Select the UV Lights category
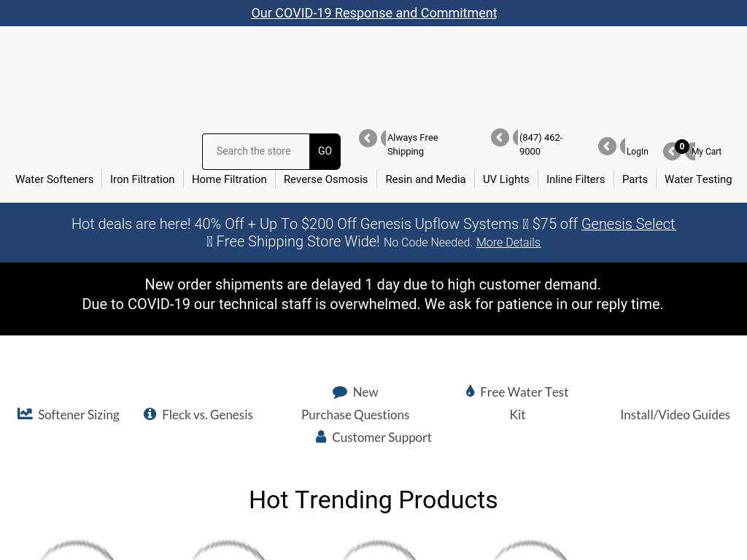Viewport: 747px width, 560px height. coord(506,179)
